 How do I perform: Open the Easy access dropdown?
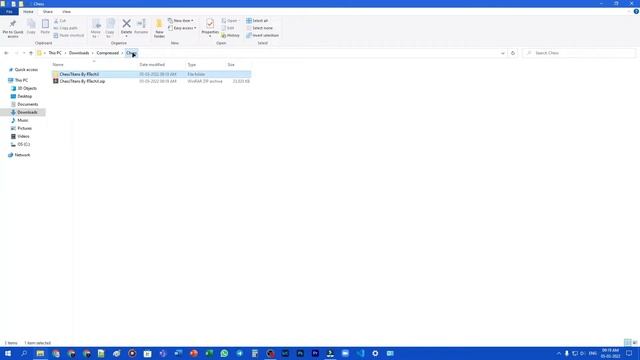click(x=182, y=28)
